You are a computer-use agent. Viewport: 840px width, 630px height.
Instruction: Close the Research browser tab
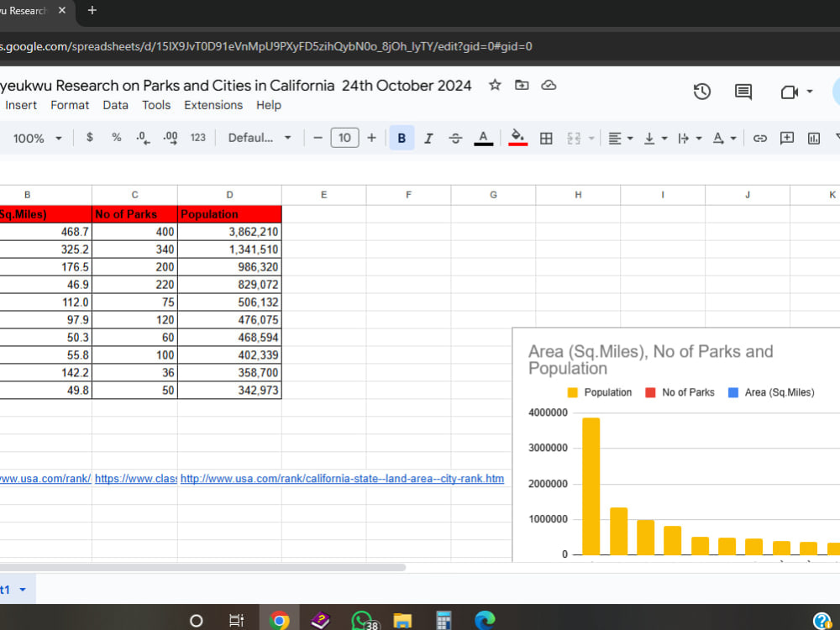click(62, 10)
